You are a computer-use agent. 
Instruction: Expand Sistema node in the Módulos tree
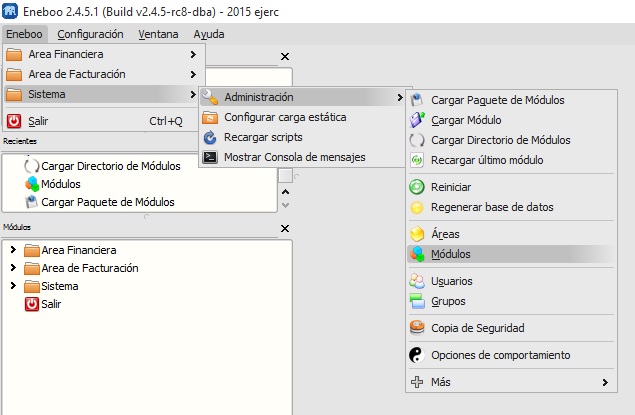pyautogui.click(x=13, y=285)
